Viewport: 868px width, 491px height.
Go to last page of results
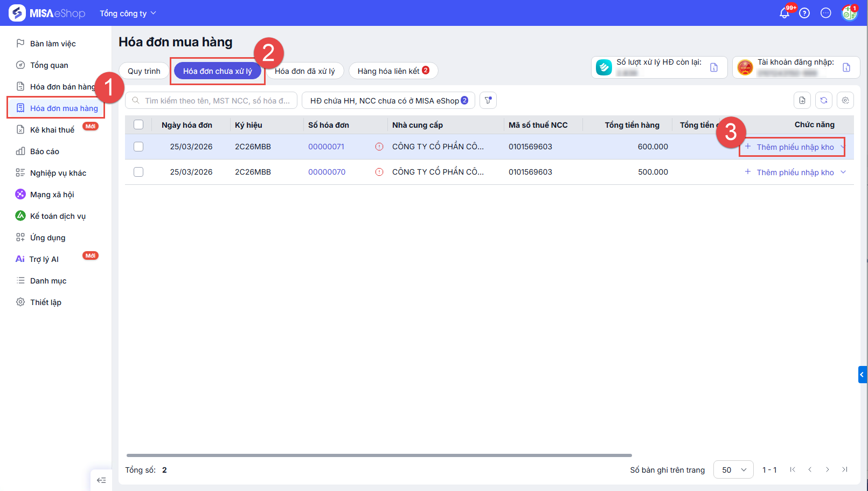845,469
